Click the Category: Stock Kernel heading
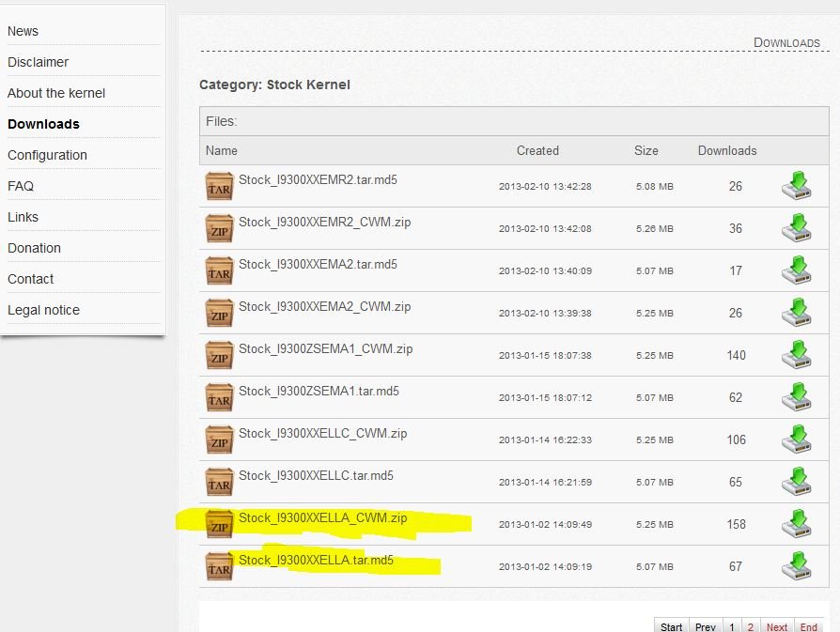Screen dimensions: 840x632 coord(274,85)
